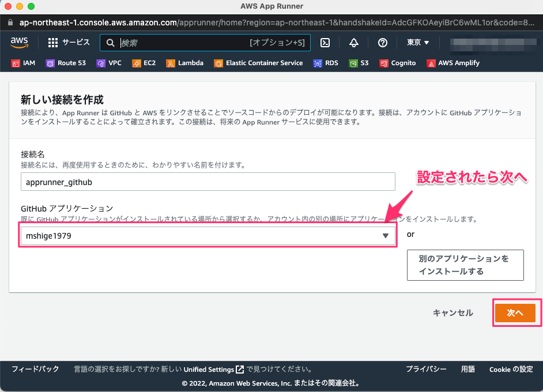Click the Lambda service icon
This screenshot has width=543, height=392.
coord(171,63)
